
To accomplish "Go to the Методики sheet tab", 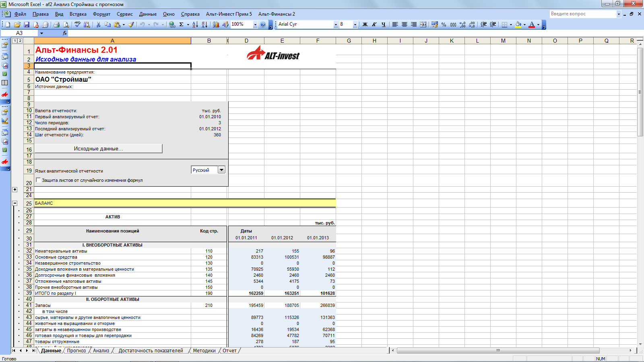I will [204, 351].
